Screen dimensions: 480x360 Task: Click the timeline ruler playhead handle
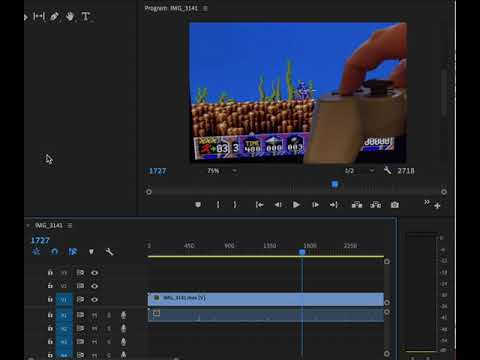[x=302, y=252]
